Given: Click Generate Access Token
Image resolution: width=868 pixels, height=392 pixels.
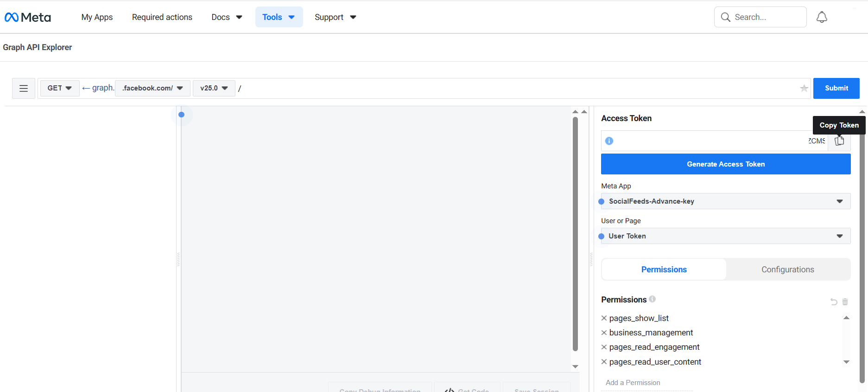Looking at the screenshot, I should 725,164.
